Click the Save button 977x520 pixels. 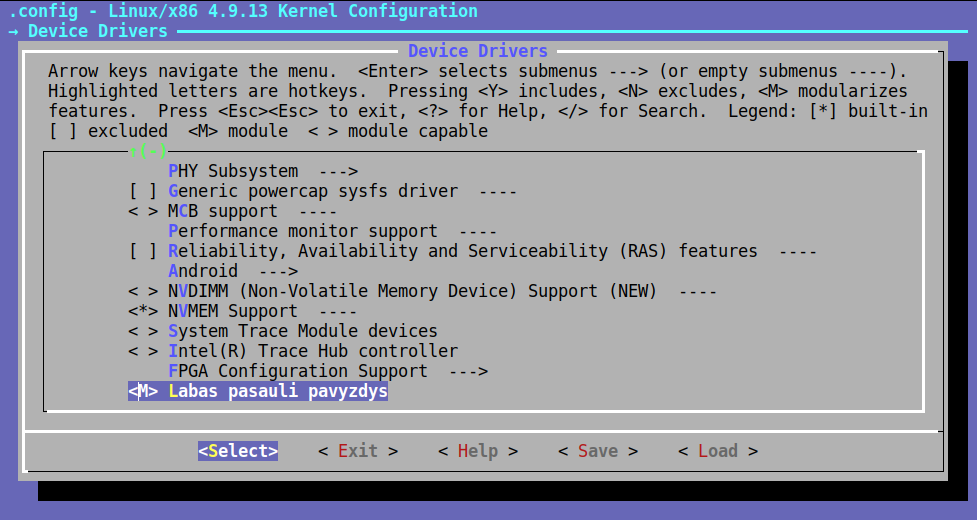click(598, 451)
